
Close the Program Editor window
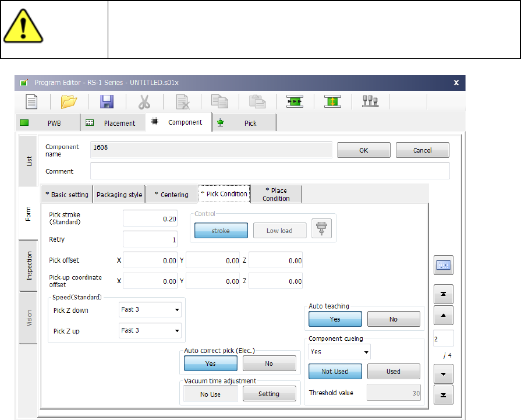click(456, 83)
